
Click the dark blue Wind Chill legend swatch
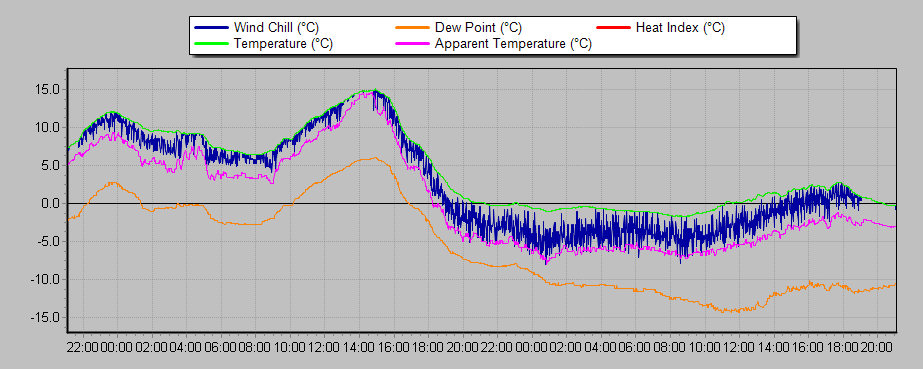[211, 28]
